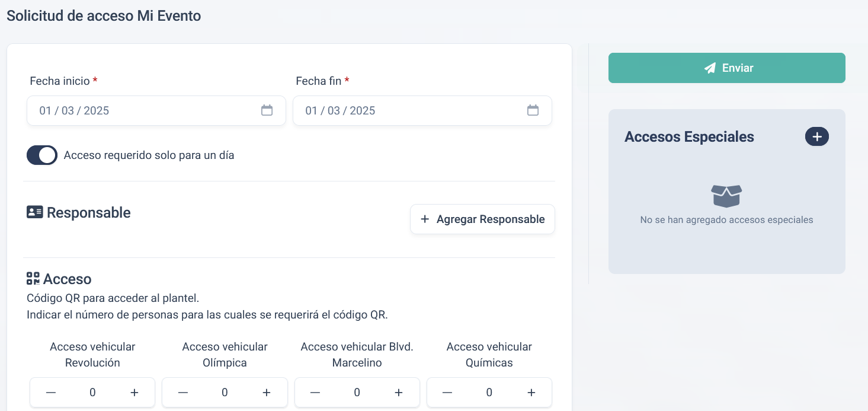868x411 pixels.
Task: Increment Acceso vehicular Revolución counter
Action: coord(134,392)
